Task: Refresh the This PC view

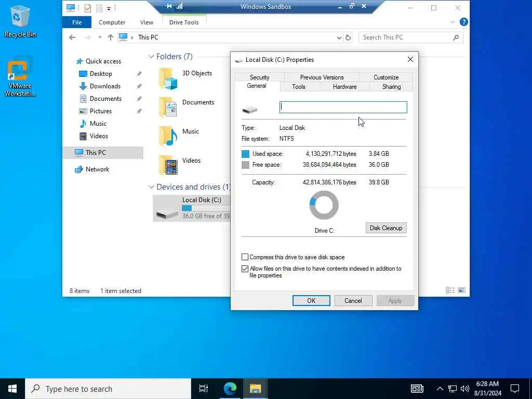Action: (x=348, y=37)
